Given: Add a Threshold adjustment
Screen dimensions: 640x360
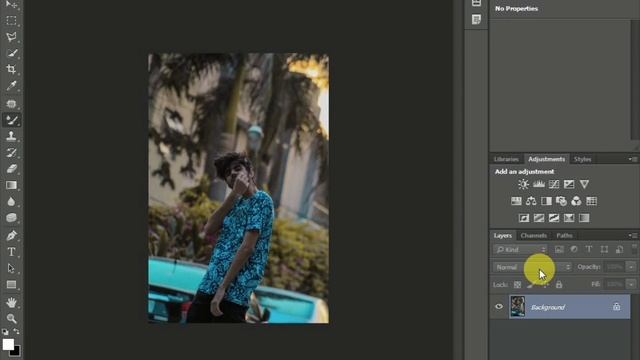Looking at the screenshot, I should tap(554, 218).
